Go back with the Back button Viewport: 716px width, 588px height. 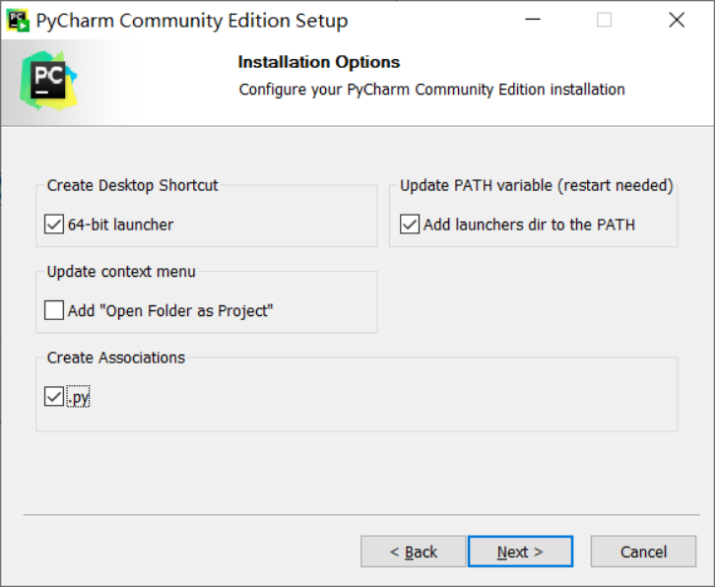point(413,552)
